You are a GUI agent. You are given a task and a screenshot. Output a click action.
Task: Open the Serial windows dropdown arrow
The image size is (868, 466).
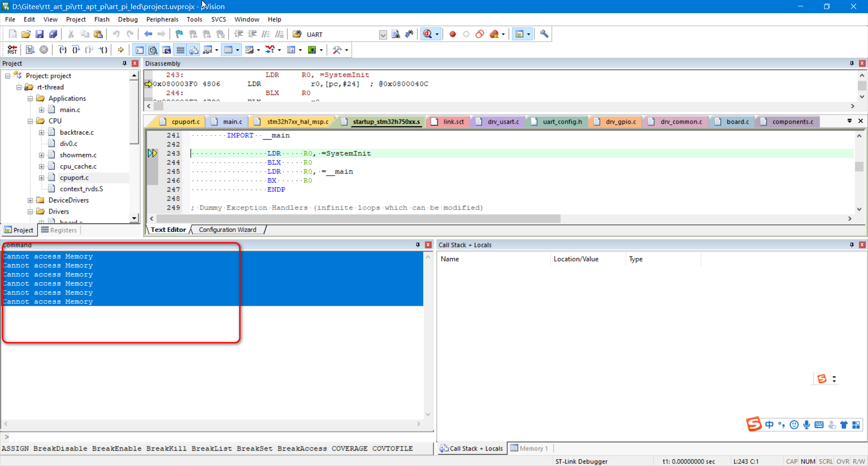[258, 50]
